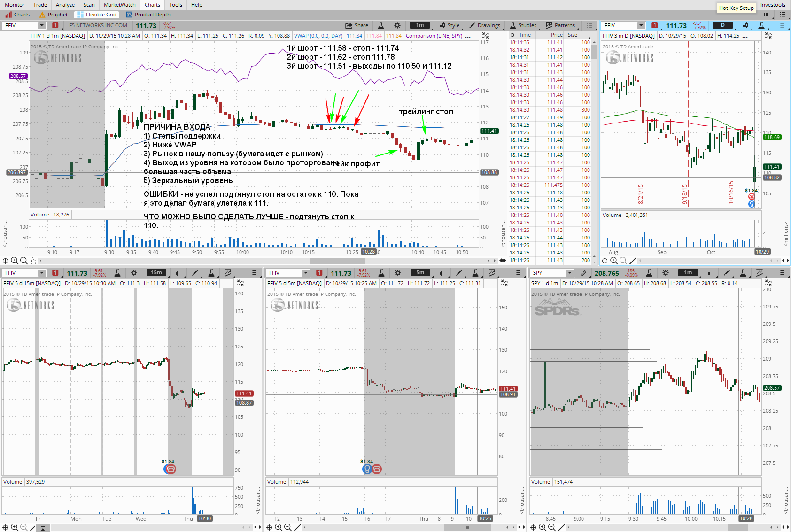Open the Scan tab
791x532 pixels.
(x=89, y=5)
